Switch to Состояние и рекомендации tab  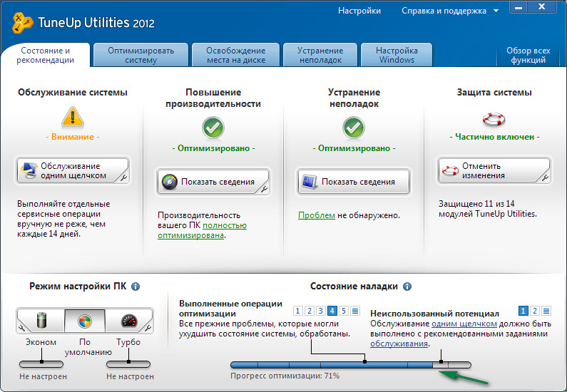(45, 56)
